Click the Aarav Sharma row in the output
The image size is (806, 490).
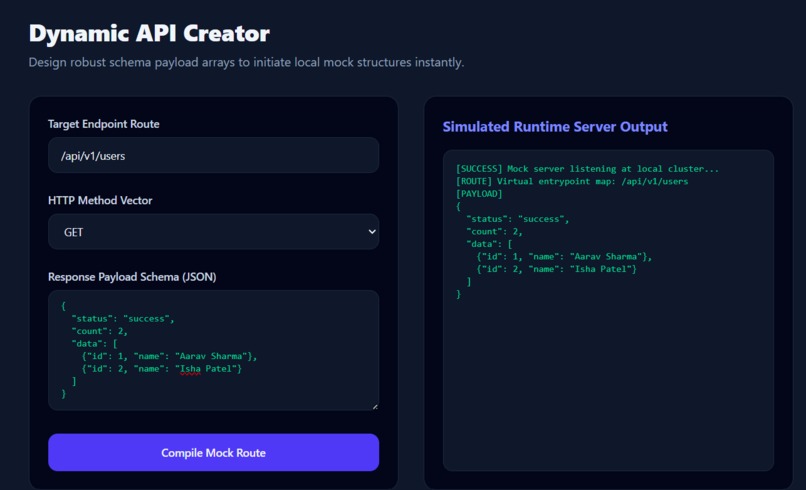pos(564,257)
